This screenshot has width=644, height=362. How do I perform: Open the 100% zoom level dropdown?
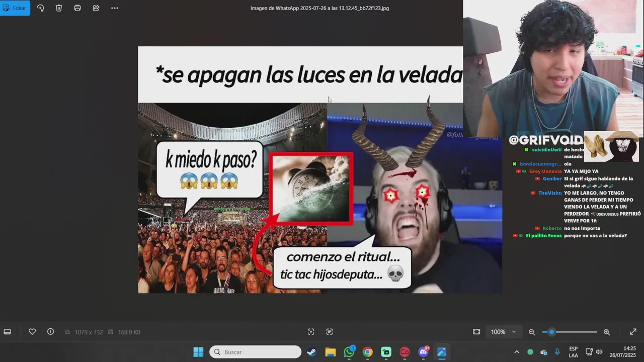tap(504, 332)
